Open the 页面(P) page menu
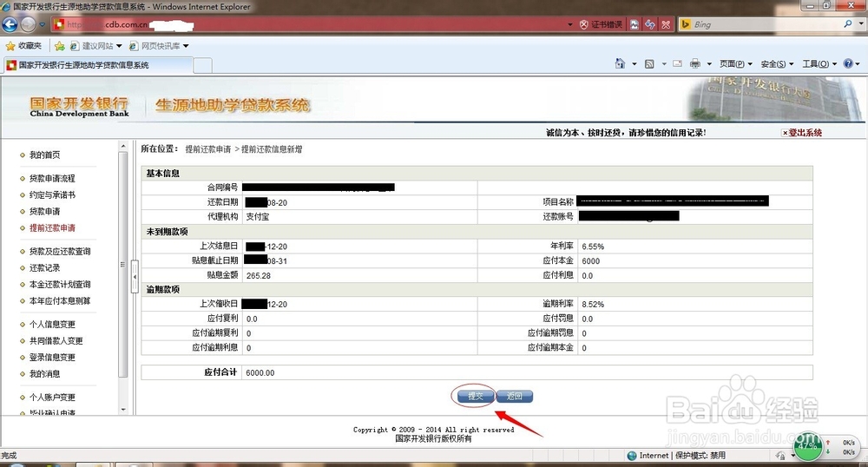868x467 pixels. 736,64
